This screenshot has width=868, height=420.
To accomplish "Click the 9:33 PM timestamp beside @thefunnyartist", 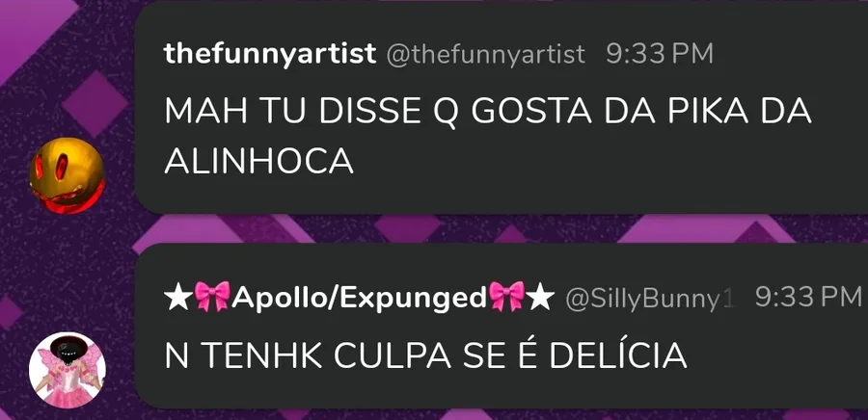I will (660, 54).
